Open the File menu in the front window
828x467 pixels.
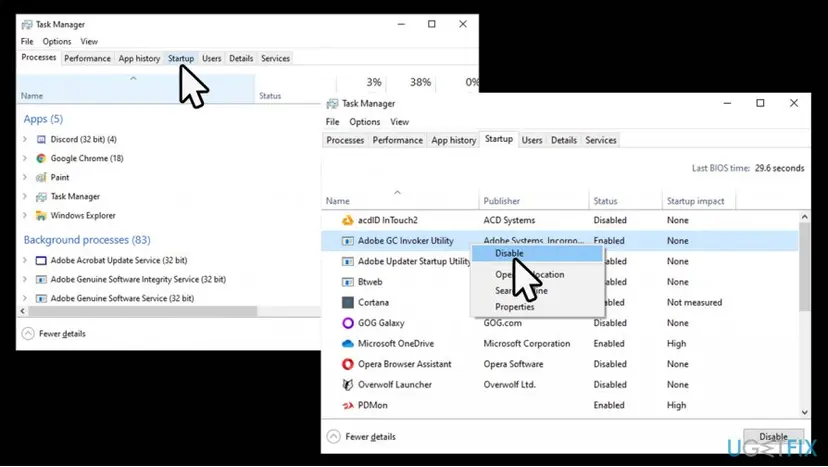pos(332,122)
